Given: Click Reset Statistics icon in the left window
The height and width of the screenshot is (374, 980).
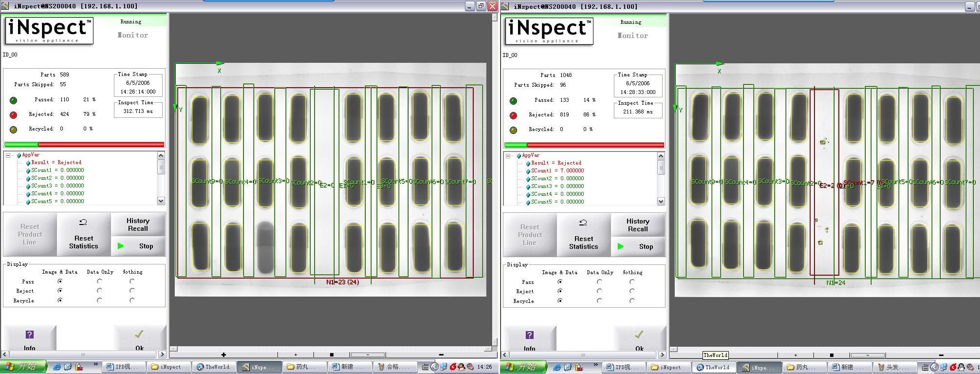Looking at the screenshot, I should (83, 222).
